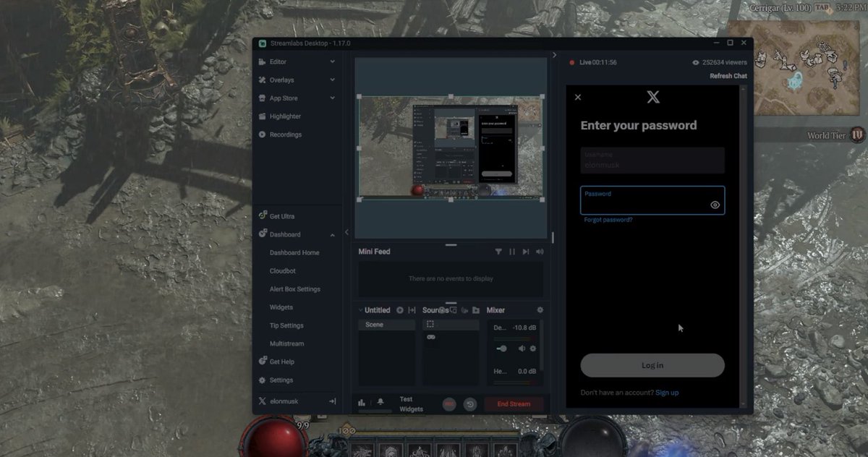Click the Refresh Chat link
Viewport: 868px width, 457px height.
coord(728,76)
